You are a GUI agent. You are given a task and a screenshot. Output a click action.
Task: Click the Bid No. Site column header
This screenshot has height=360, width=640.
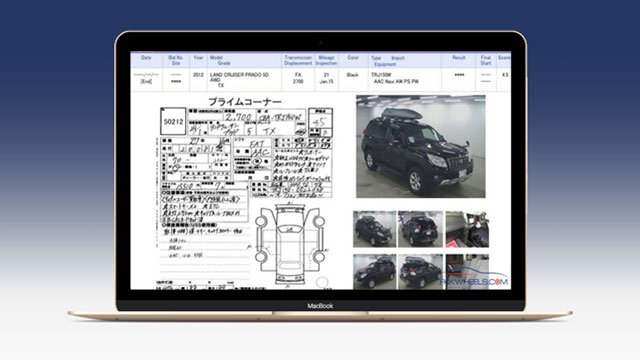176,60
